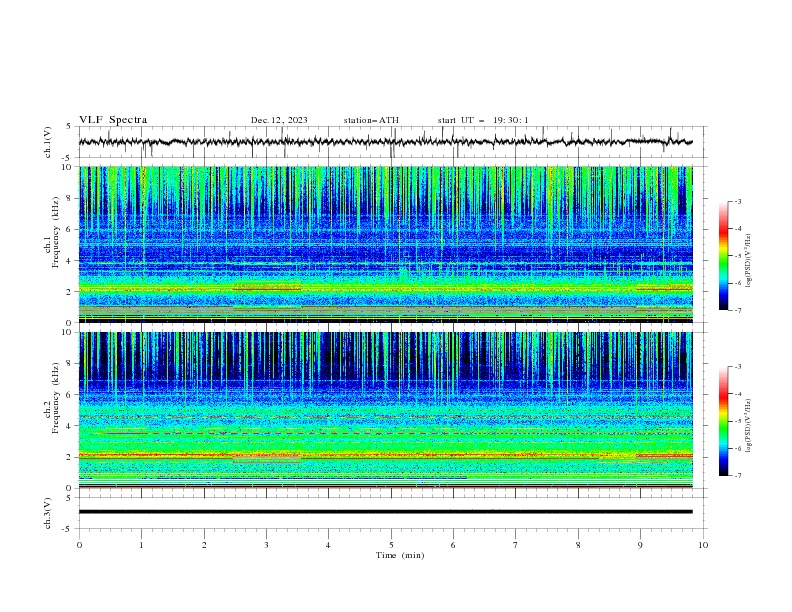Click the ch.2 colorbar "log(PSD)(V²/Hz)" label
The width and height of the screenshot is (792, 612).
(x=748, y=425)
